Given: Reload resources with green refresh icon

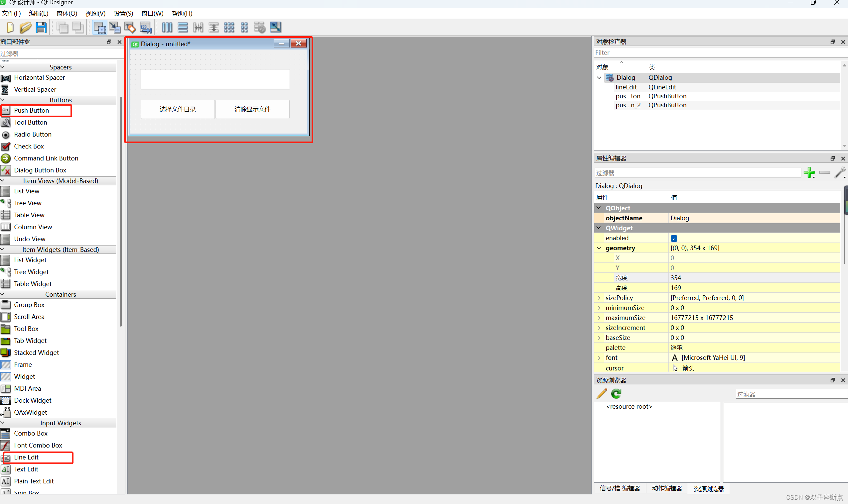Looking at the screenshot, I should 616,394.
